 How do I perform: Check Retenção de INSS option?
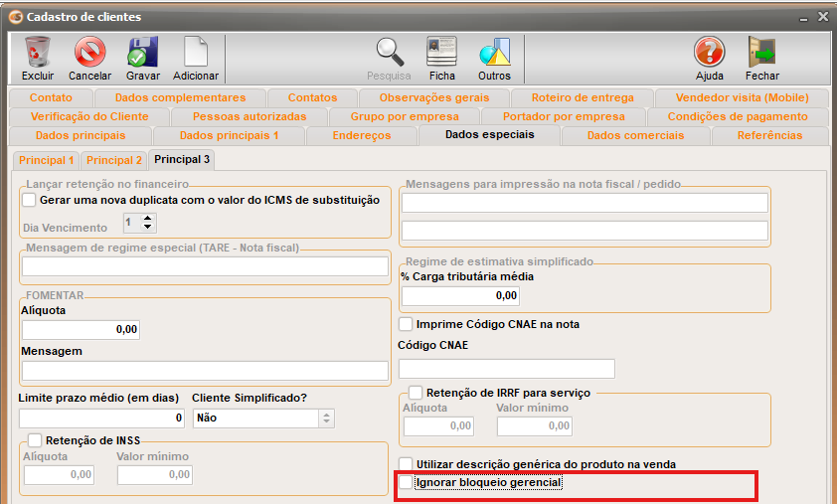point(35,440)
